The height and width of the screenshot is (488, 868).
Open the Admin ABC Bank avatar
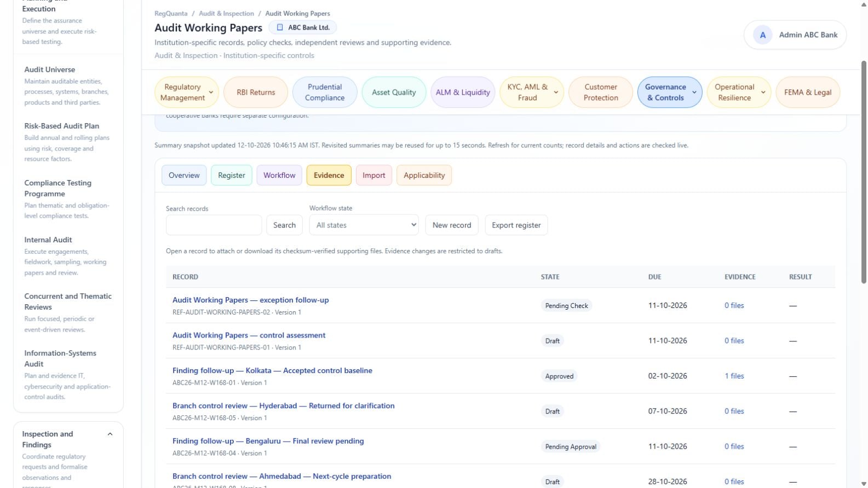762,35
